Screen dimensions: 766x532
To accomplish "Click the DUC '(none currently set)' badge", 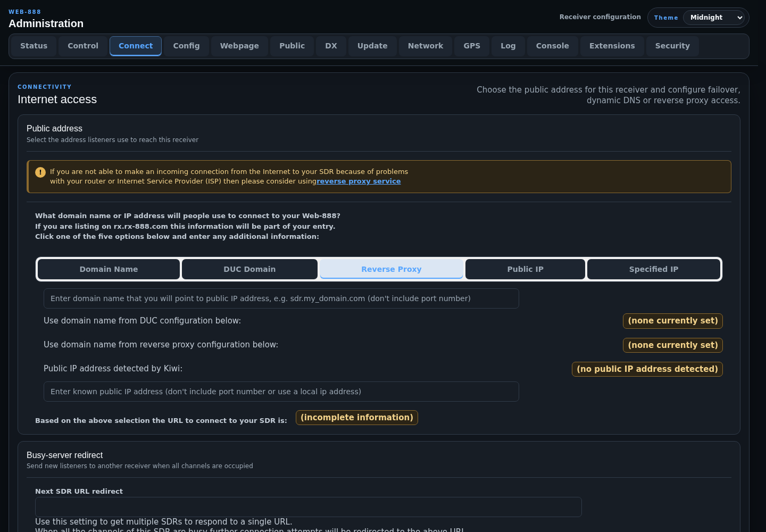I will pyautogui.click(x=673, y=321).
